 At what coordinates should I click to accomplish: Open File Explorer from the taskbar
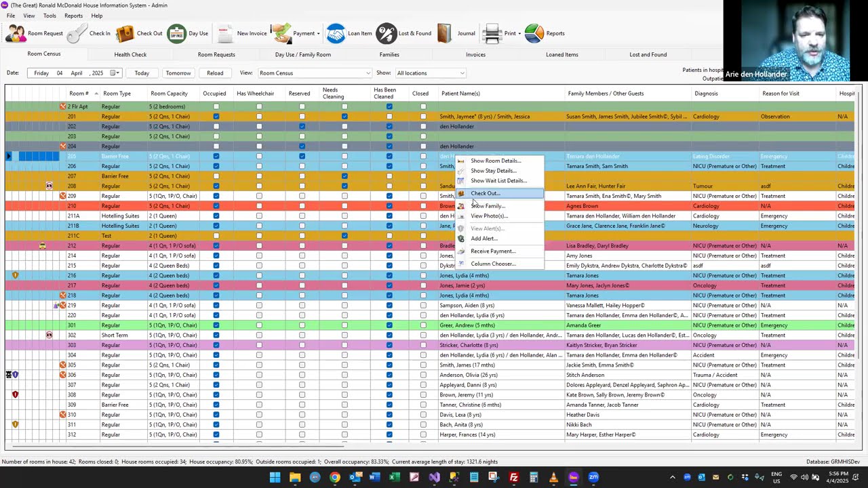295,477
